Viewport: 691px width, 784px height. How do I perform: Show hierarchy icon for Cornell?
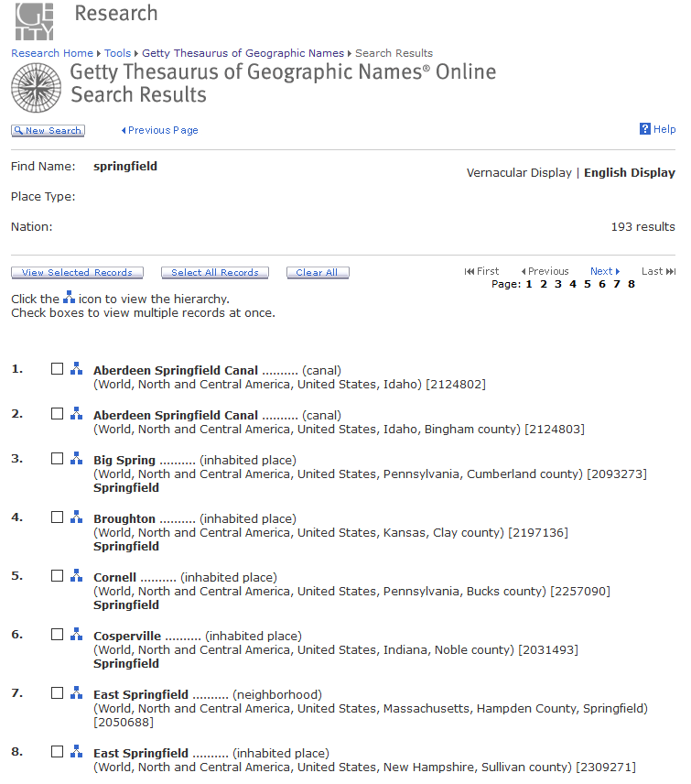[77, 575]
